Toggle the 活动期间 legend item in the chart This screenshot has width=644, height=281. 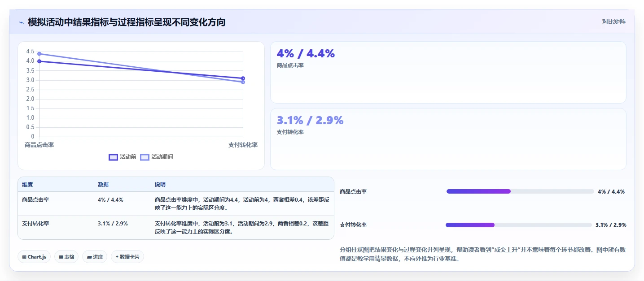157,157
